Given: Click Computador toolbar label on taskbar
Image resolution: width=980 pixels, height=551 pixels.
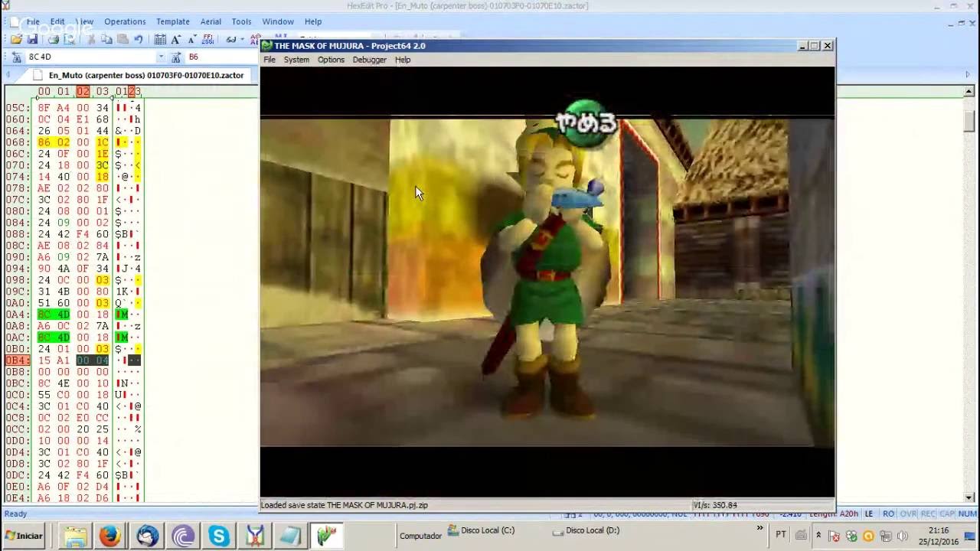Looking at the screenshot, I should pyautogui.click(x=420, y=536).
